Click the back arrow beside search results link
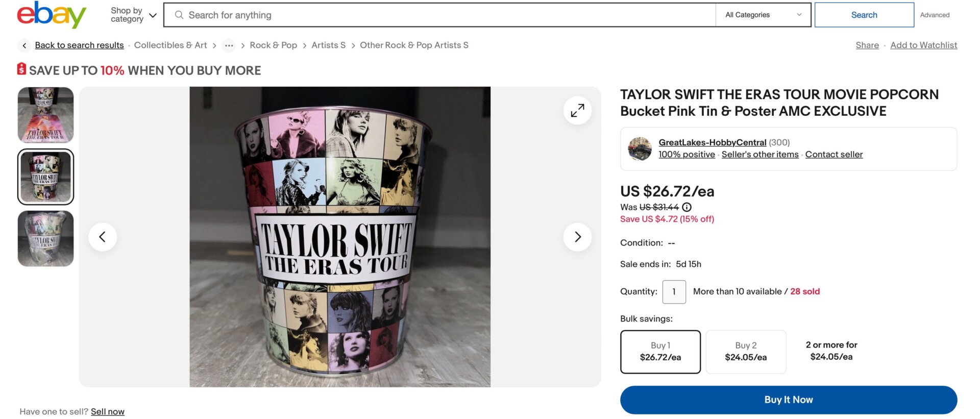Screen dimensions: 980x419 click(x=24, y=45)
